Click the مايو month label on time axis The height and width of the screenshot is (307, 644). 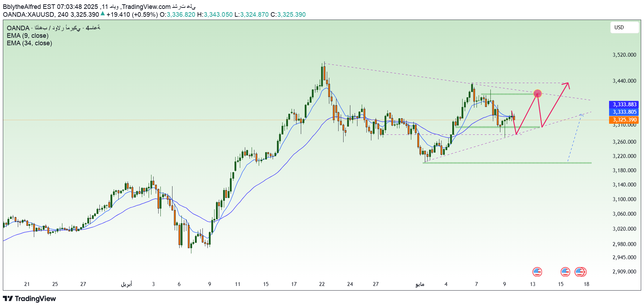(x=420, y=284)
